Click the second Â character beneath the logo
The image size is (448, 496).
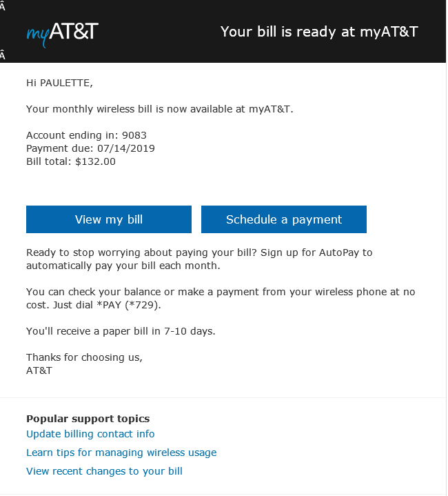pos(3,57)
